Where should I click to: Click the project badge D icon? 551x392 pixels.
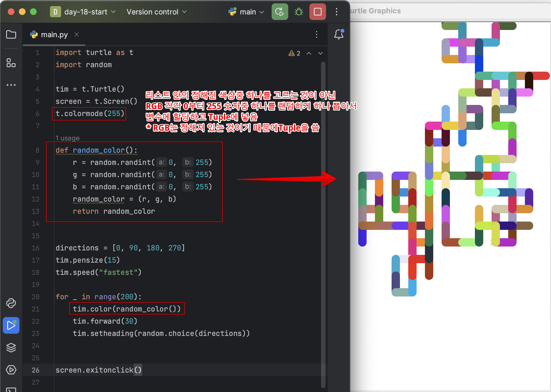[x=55, y=12]
